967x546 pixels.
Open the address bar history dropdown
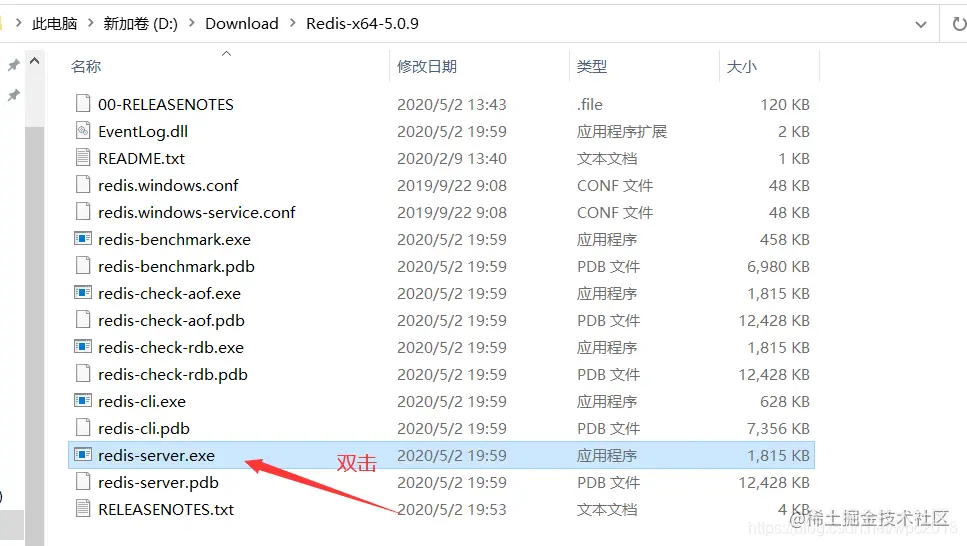(x=921, y=25)
